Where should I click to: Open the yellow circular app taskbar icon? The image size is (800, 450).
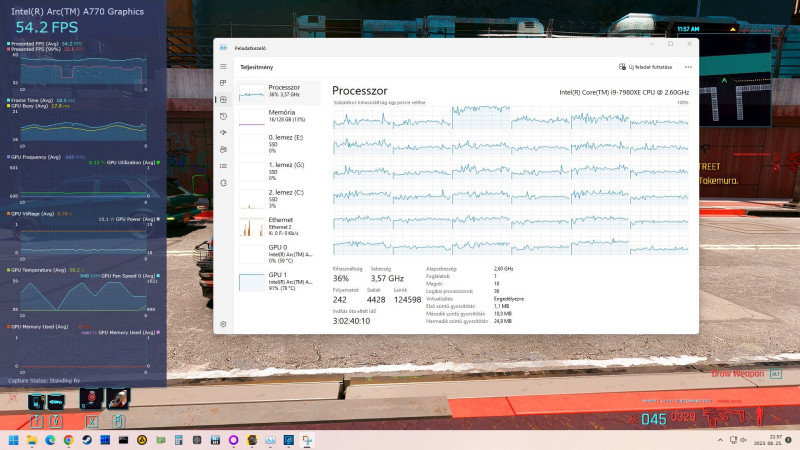142,440
